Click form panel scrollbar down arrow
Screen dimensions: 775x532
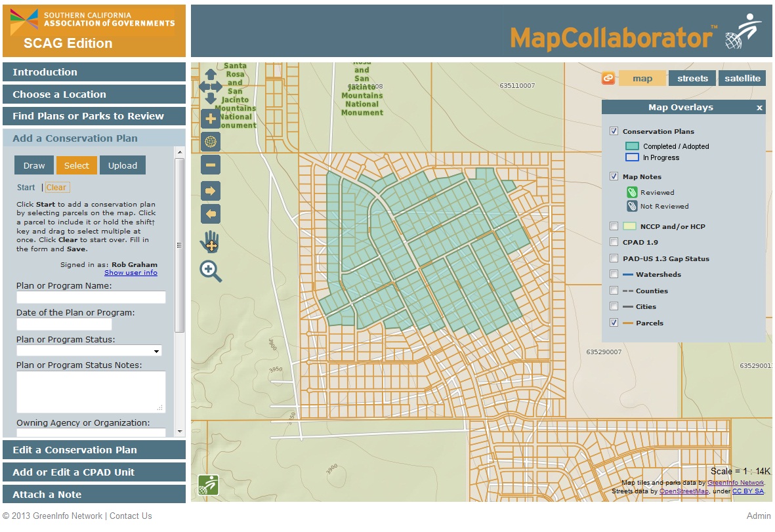180,431
